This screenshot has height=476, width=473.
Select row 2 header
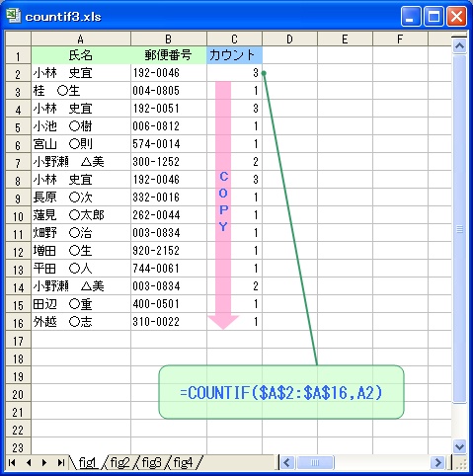(19, 73)
